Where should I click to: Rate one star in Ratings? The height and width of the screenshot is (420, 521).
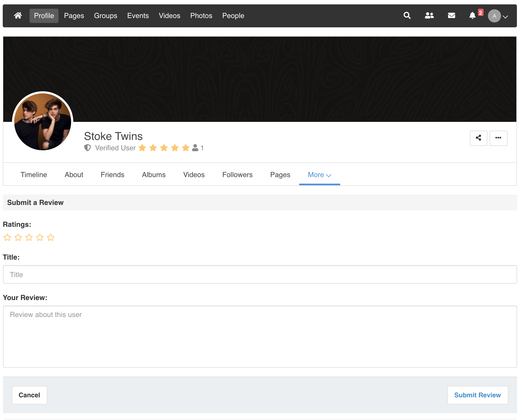7,237
